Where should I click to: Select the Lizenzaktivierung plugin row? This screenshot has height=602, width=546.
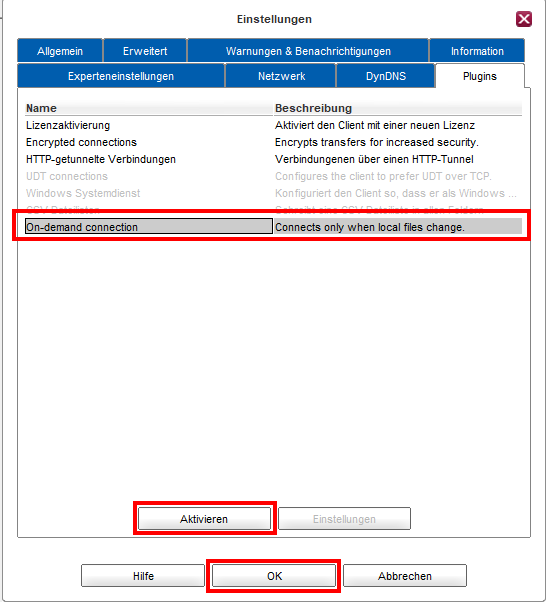coord(273,125)
